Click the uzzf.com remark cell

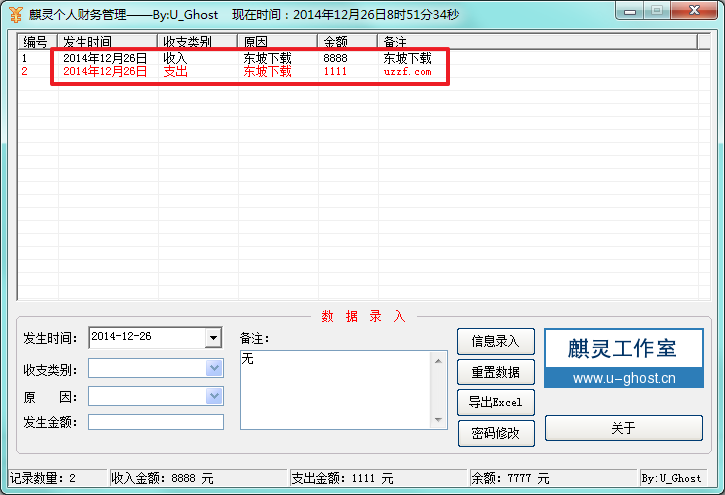coord(407,72)
